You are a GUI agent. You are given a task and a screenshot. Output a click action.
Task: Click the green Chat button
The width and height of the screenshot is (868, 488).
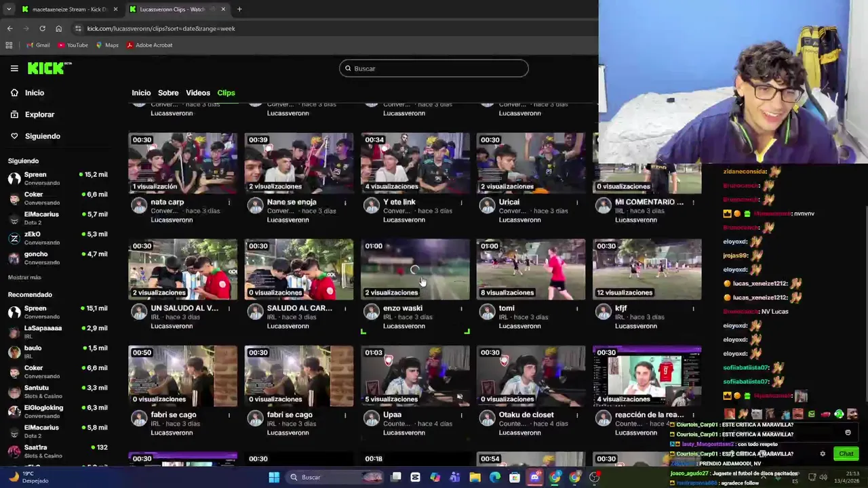pyautogui.click(x=846, y=453)
